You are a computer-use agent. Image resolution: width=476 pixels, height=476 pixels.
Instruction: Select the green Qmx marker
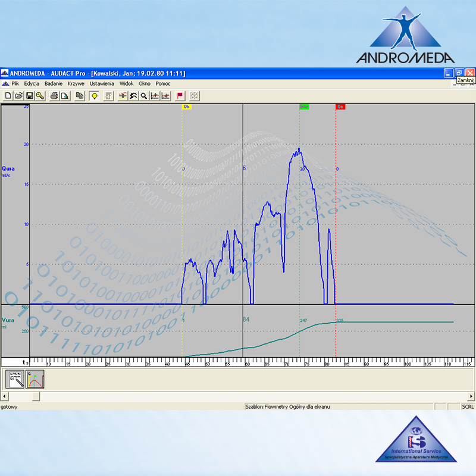[x=304, y=107]
